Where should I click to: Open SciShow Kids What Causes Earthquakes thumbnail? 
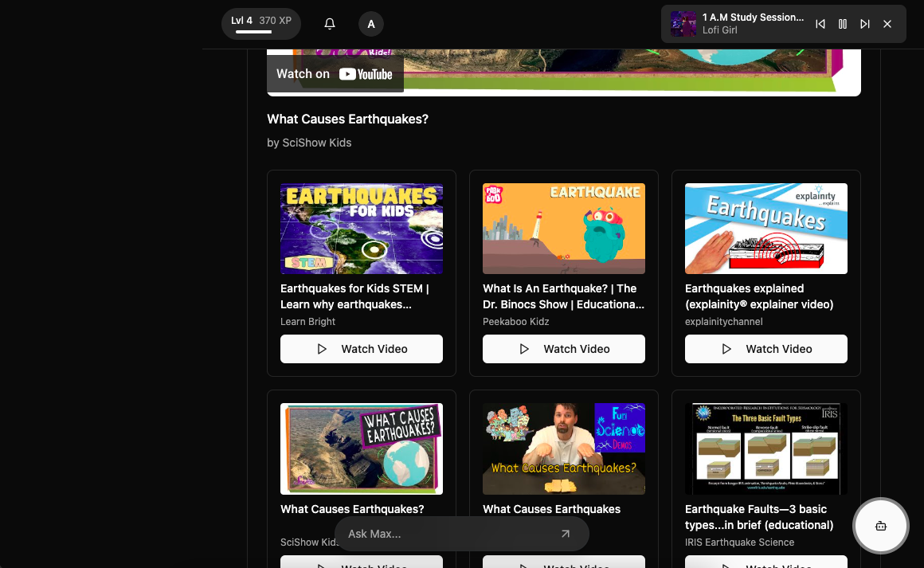(361, 449)
